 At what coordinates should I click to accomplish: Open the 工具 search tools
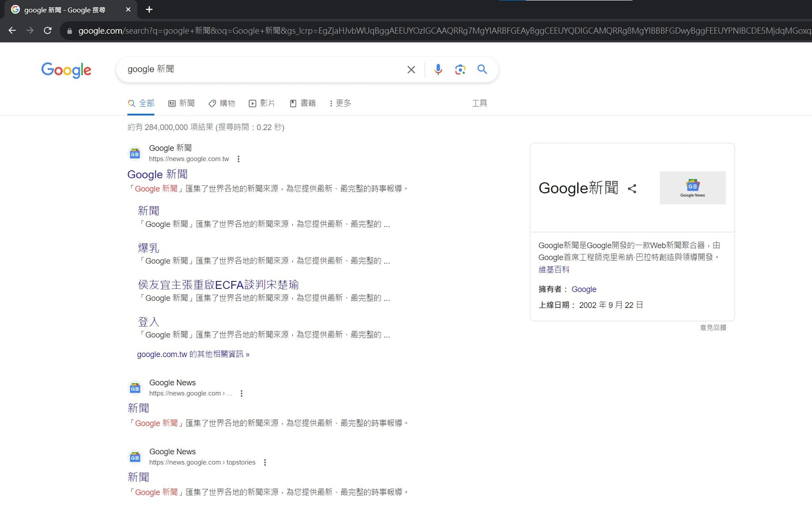point(479,103)
